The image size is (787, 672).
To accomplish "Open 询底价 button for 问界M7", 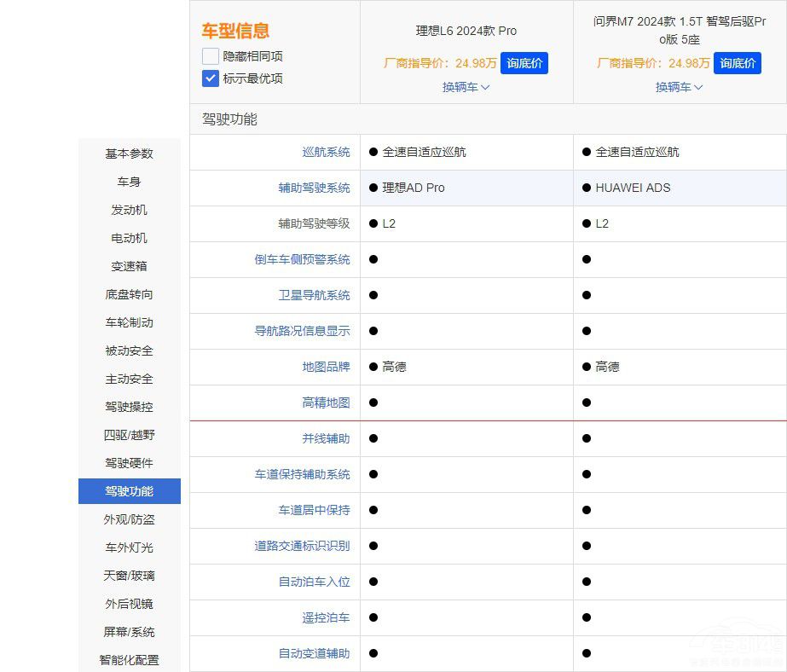I will 737,63.
